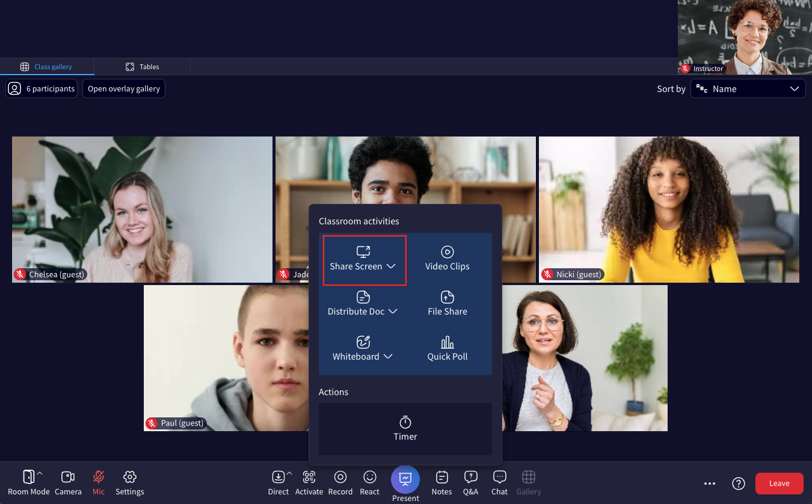
Task: Open the Timer action
Action: click(x=405, y=429)
